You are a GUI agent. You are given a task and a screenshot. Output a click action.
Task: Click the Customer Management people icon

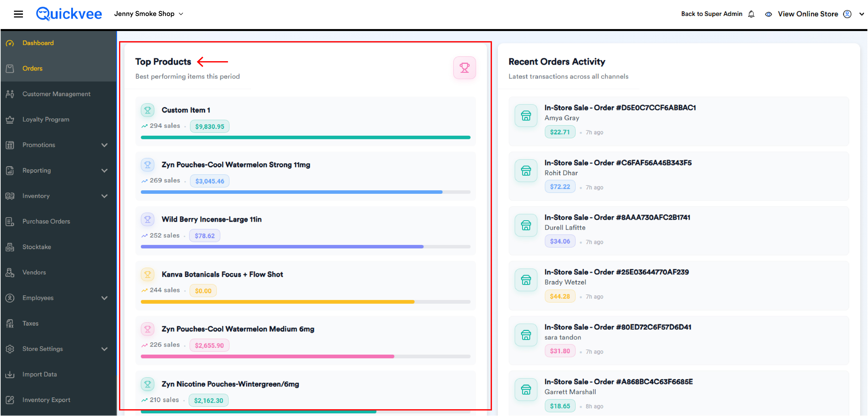tap(10, 94)
